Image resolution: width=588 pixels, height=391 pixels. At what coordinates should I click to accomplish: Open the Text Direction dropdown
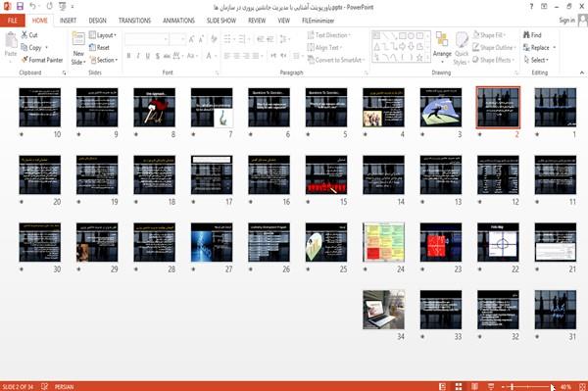click(329, 35)
